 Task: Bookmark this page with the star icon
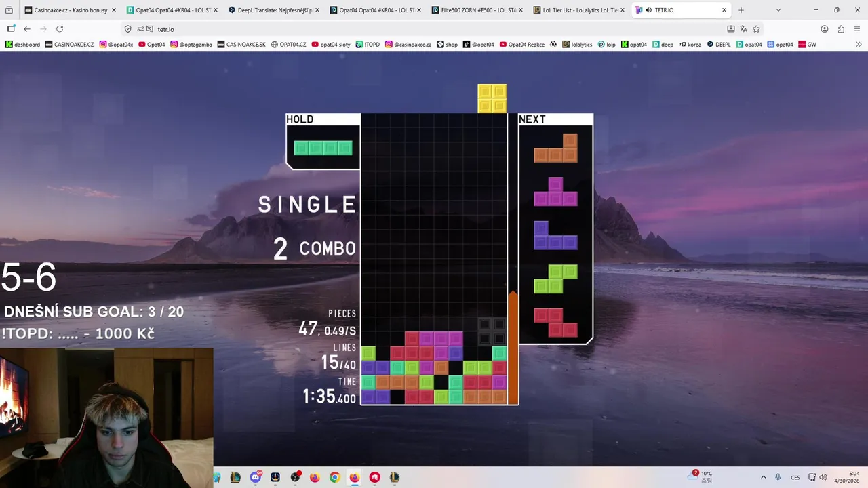[x=756, y=29]
